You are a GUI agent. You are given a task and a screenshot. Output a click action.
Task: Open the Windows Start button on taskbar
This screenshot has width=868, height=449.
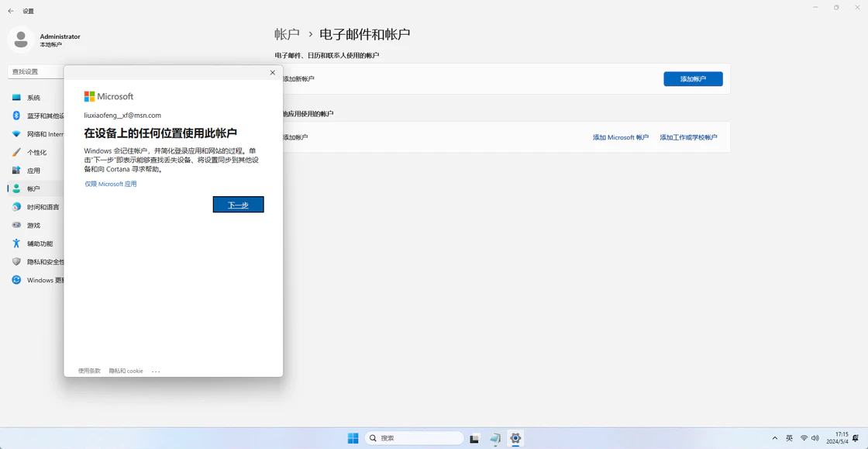point(353,438)
